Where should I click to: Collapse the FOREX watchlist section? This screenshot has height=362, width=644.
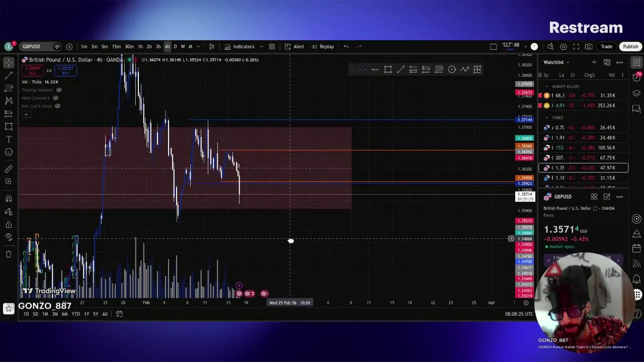pyautogui.click(x=547, y=118)
